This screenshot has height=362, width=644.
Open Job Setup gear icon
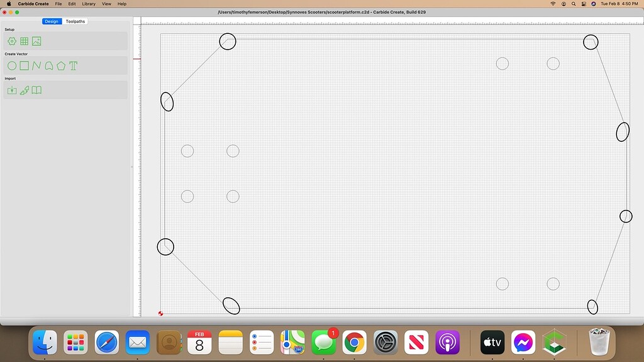click(12, 41)
